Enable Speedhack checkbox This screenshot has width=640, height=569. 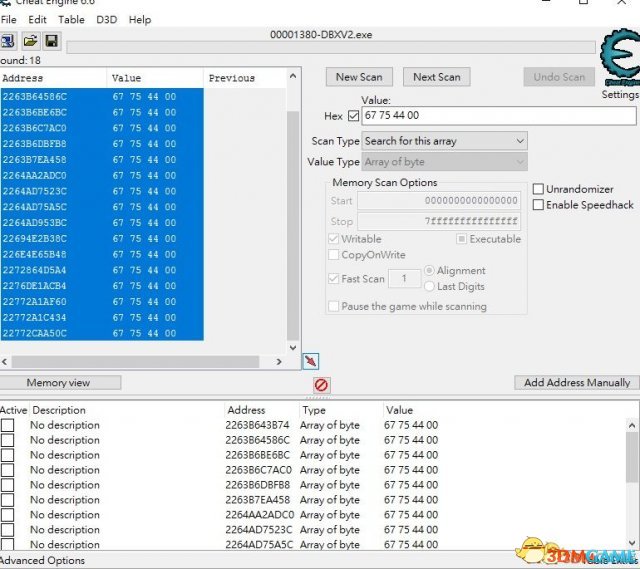click(x=539, y=205)
